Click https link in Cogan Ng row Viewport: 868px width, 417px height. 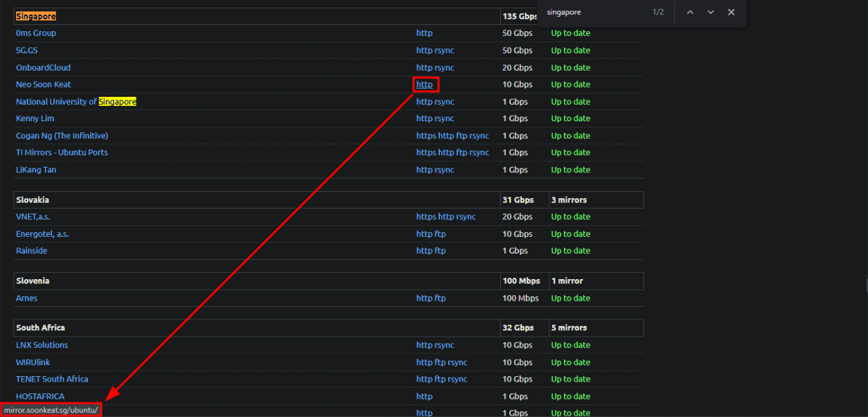coord(426,136)
